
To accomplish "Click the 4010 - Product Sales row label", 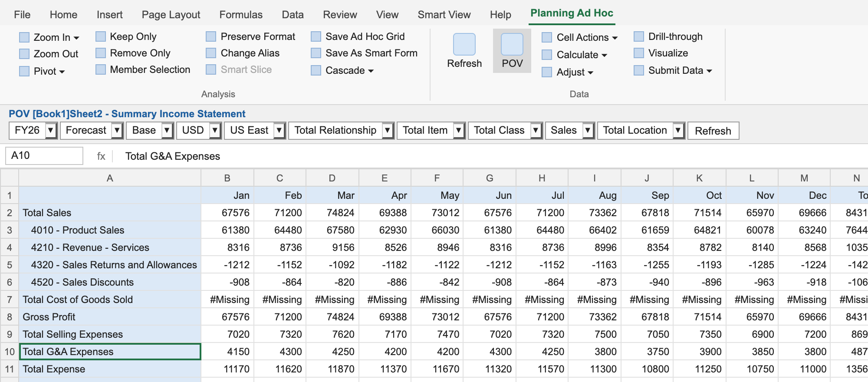I will point(110,230).
